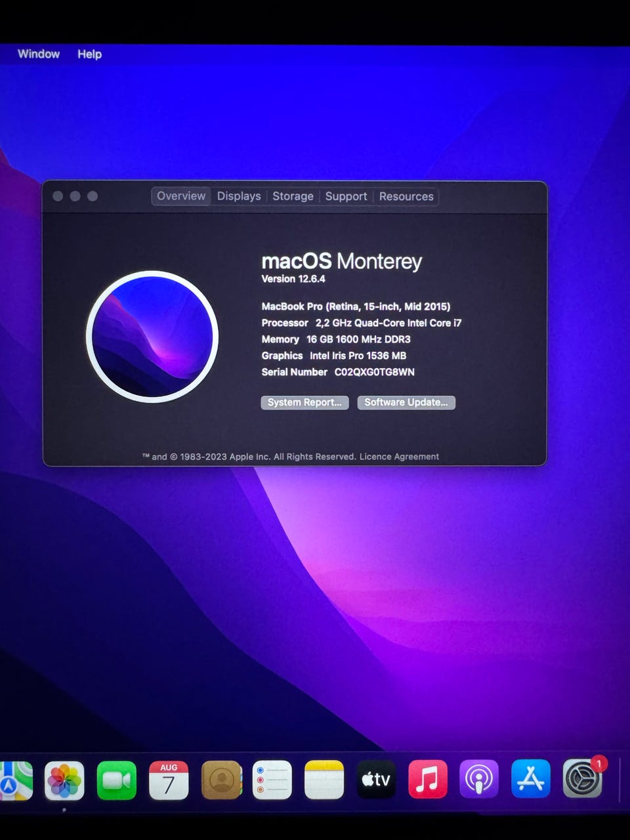Image resolution: width=630 pixels, height=840 pixels.
Task: Launch Apple TV app
Action: [x=376, y=780]
